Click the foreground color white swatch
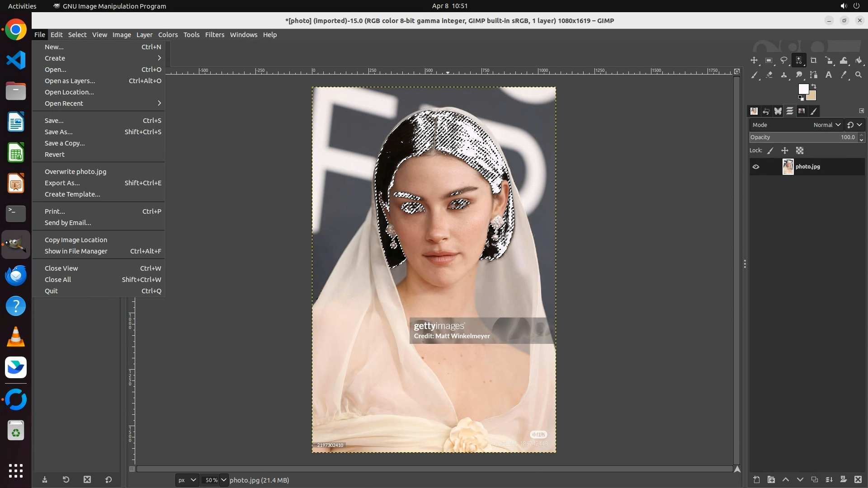 click(803, 89)
